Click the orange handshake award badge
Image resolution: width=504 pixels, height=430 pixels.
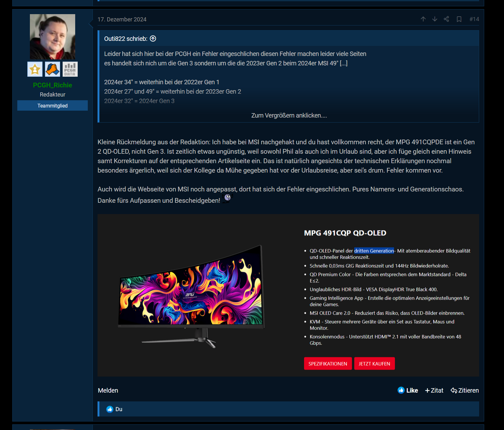pyautogui.click(x=53, y=69)
